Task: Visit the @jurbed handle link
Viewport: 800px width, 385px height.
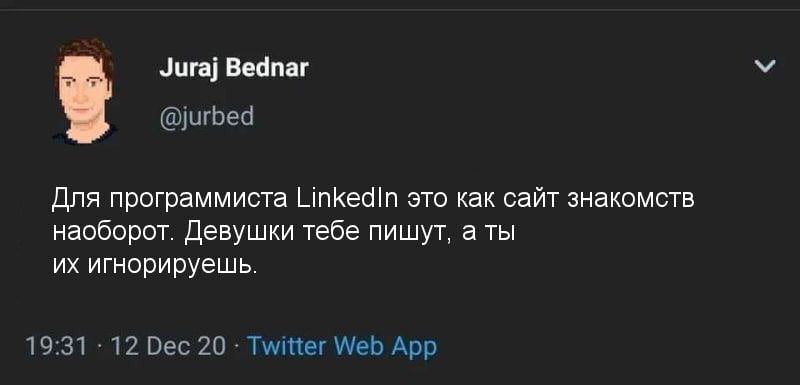Action: coord(207,118)
